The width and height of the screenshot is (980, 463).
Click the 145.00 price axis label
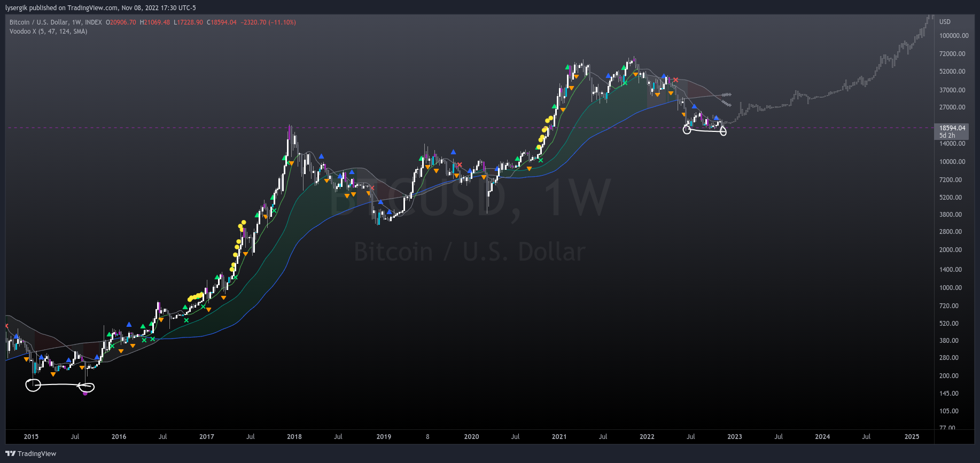point(949,394)
